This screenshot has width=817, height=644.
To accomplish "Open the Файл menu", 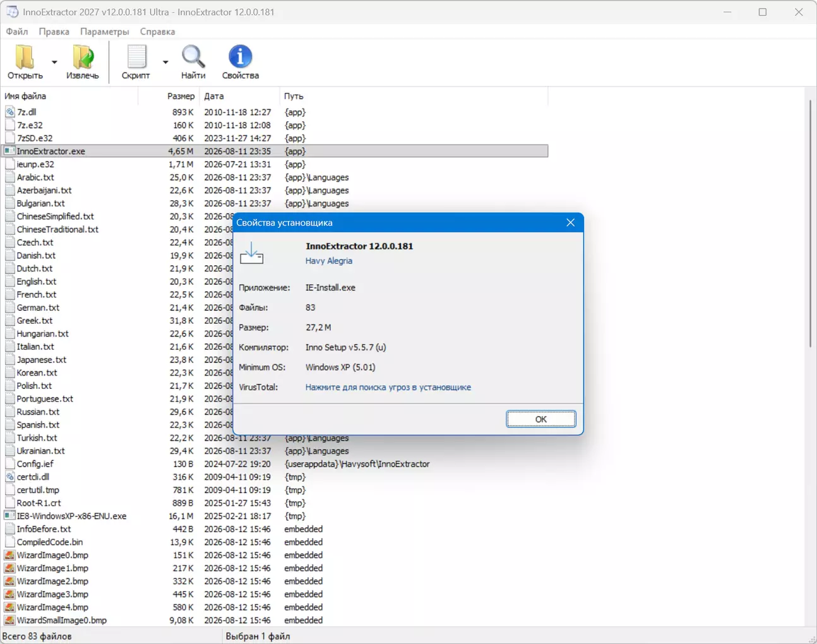I will [17, 32].
